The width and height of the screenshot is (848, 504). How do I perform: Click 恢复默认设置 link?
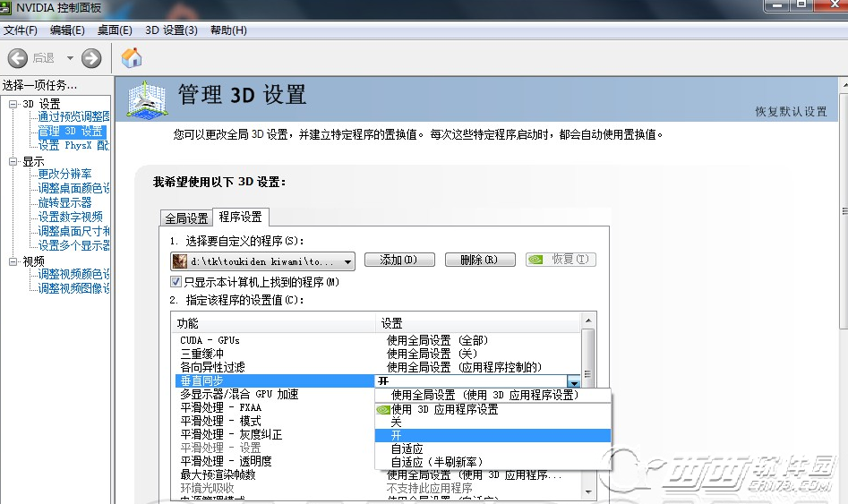point(791,111)
